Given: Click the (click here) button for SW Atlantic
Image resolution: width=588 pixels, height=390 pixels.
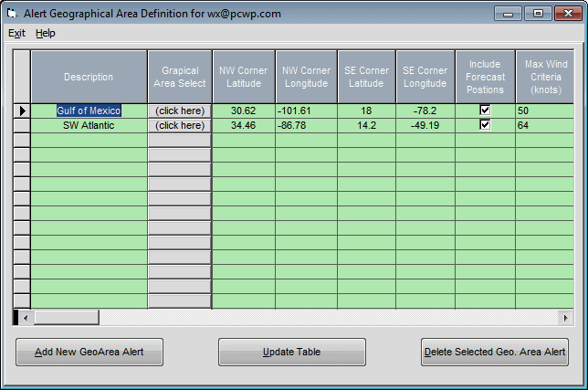Looking at the screenshot, I should (180, 125).
